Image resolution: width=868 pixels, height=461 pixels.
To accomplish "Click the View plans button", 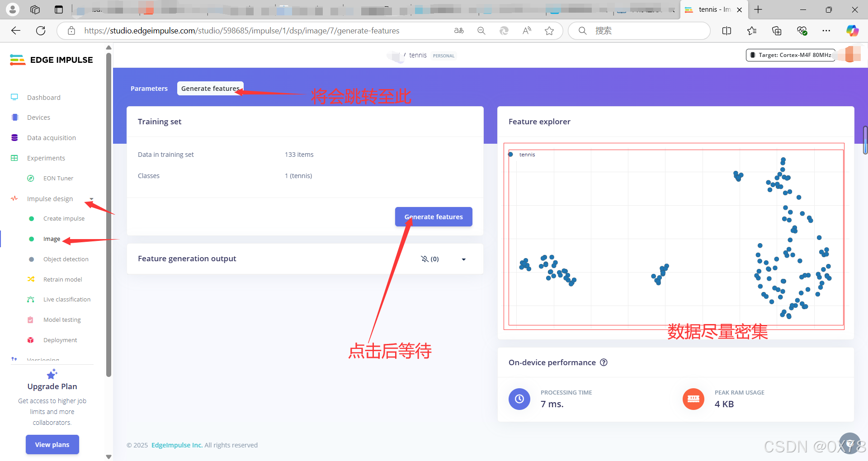I will 52,445.
